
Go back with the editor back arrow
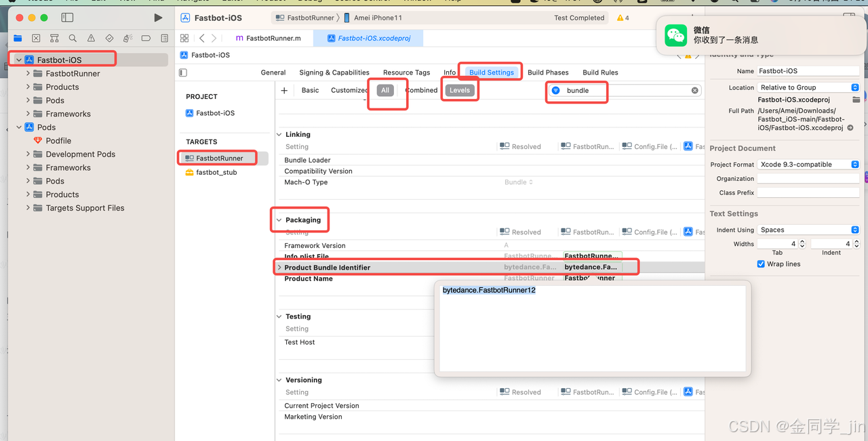pos(202,39)
